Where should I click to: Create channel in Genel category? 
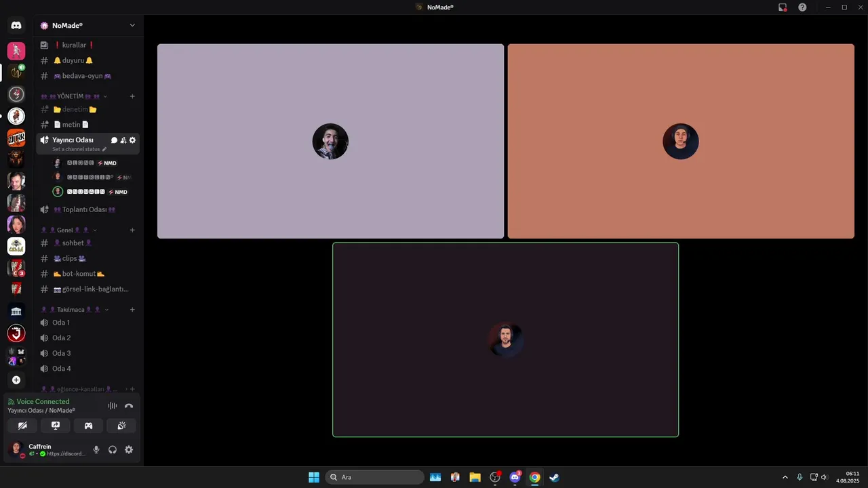pos(132,230)
